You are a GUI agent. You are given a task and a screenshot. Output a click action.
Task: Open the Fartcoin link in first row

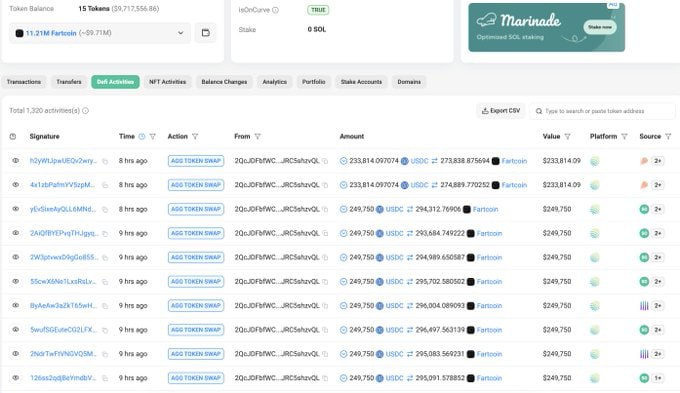[514, 161]
